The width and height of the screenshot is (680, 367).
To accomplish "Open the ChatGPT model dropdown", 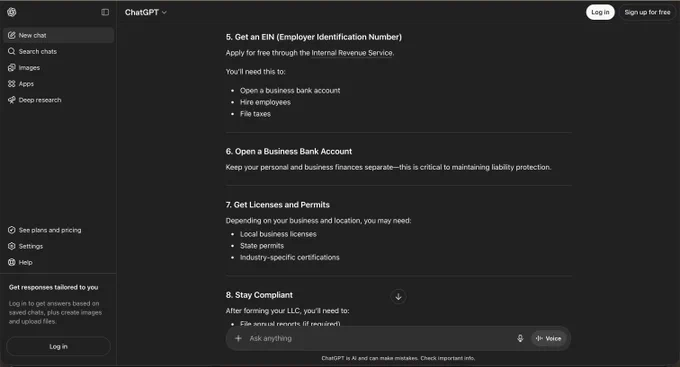I will (x=146, y=13).
